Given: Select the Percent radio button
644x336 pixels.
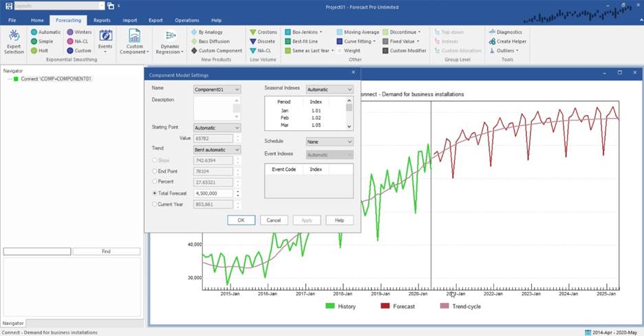Looking at the screenshot, I should tap(154, 182).
